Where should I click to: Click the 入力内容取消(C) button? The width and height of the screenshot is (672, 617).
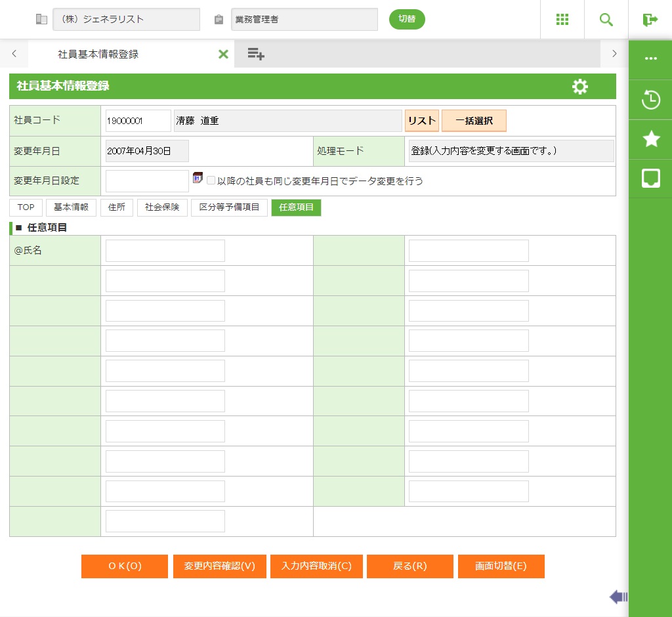point(316,566)
